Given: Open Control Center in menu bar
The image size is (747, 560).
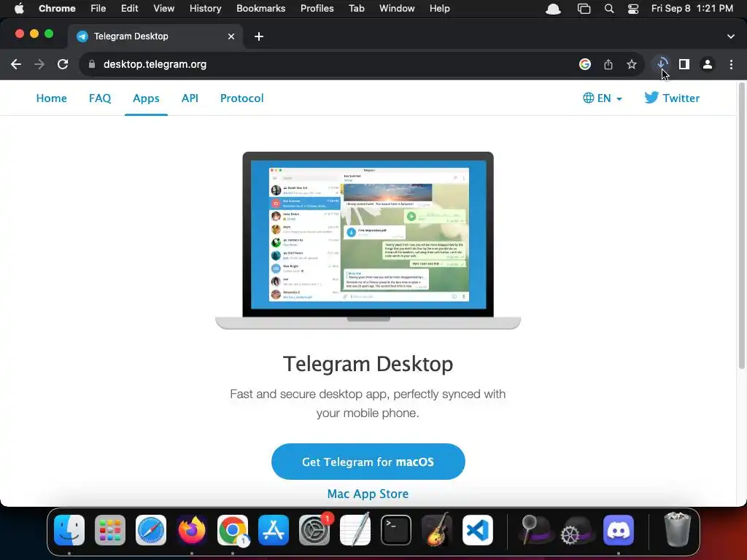Looking at the screenshot, I should click(633, 9).
